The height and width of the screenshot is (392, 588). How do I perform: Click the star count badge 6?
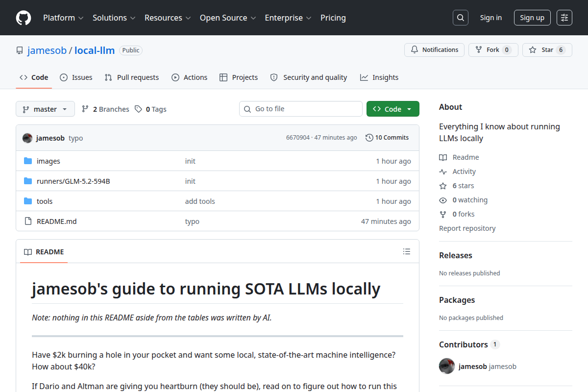coord(561,50)
